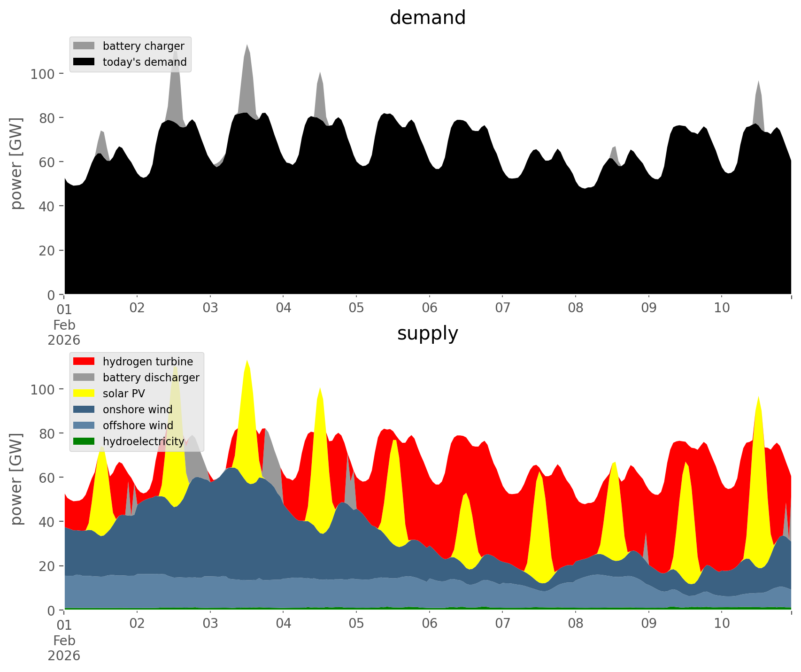Select the 'solar PV' legend label text

point(123,394)
